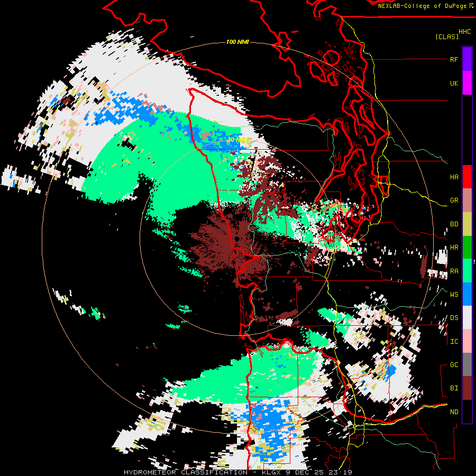Click the IC light pink legend swatch
This screenshot has height=476, width=476.
pos(467,341)
